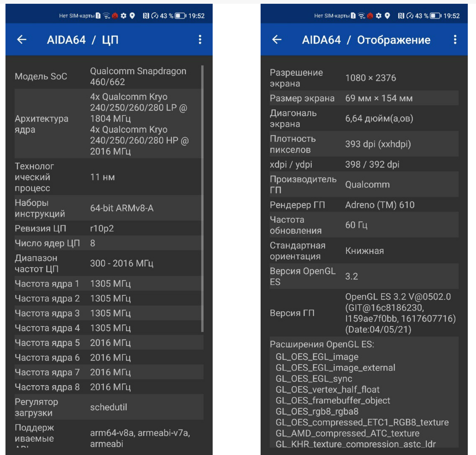Image resolution: width=476 pixels, height=455 pixels.
Task: Select 'arm64-v8a, armeabi-v7a, armeabi' value
Action: tap(140, 438)
